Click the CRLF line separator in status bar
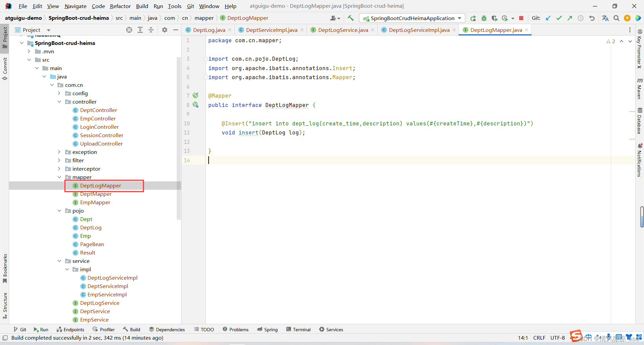The image size is (644, 345). point(539,338)
